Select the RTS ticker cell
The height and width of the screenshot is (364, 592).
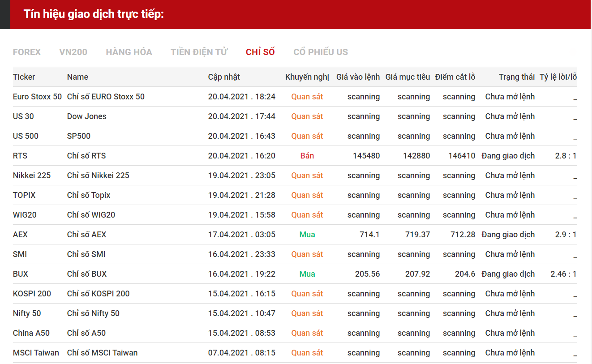click(20, 156)
